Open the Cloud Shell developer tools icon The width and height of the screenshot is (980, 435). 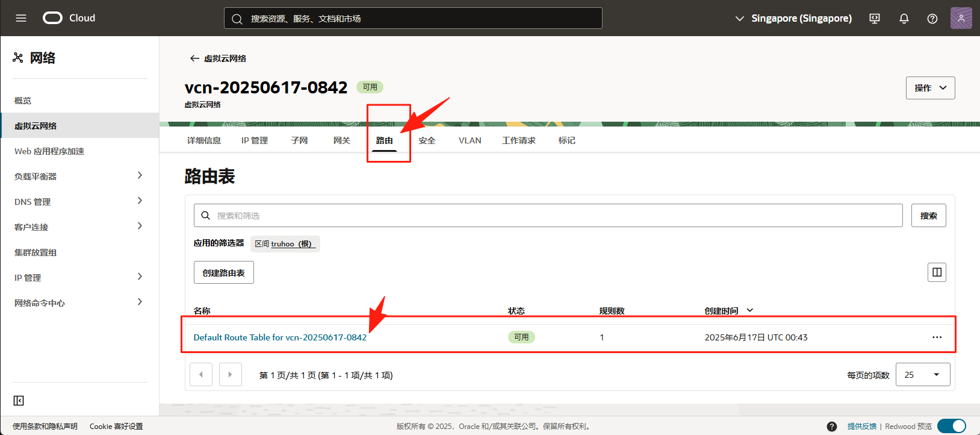875,19
